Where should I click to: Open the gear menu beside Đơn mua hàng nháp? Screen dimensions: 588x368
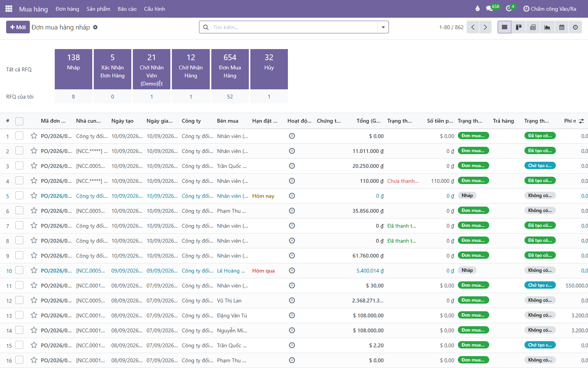pos(95,27)
